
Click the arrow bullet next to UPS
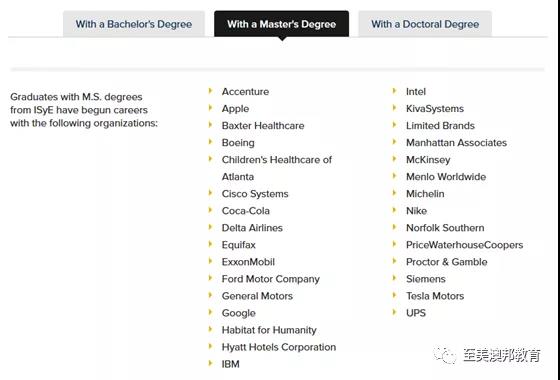(x=395, y=312)
